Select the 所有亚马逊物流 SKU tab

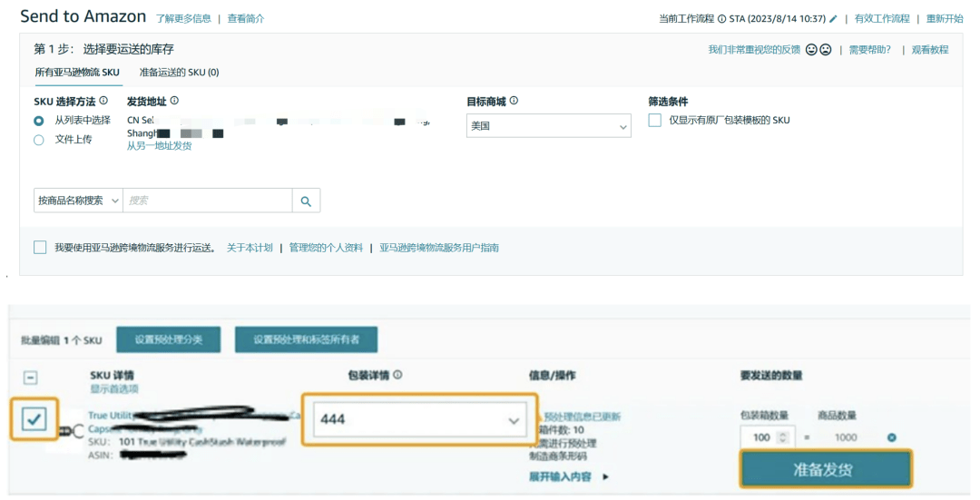pos(77,73)
